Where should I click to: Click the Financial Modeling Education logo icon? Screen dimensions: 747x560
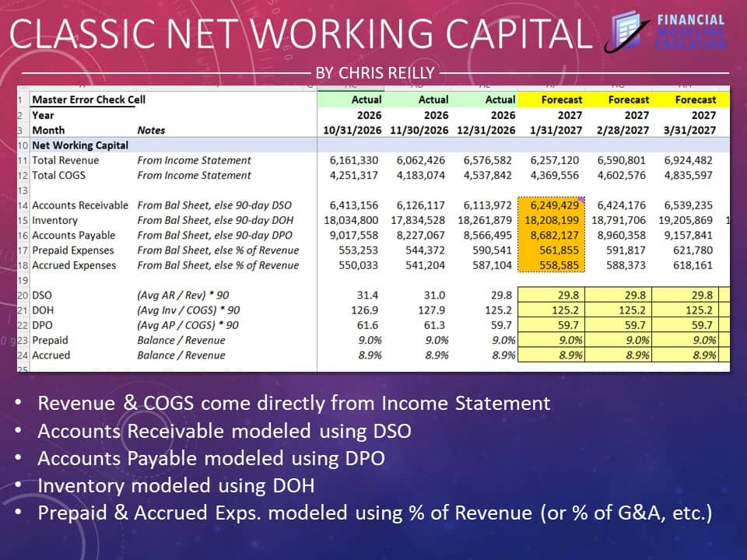click(626, 31)
